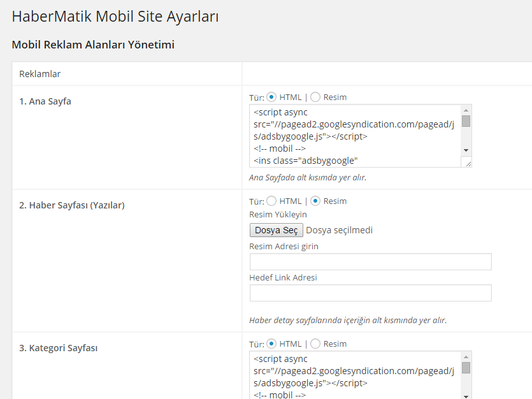Viewport: 532px width, 399px height.
Task: Click 'Ana Sayfada alt kısımda yer alır.' hint
Action: coord(308,177)
